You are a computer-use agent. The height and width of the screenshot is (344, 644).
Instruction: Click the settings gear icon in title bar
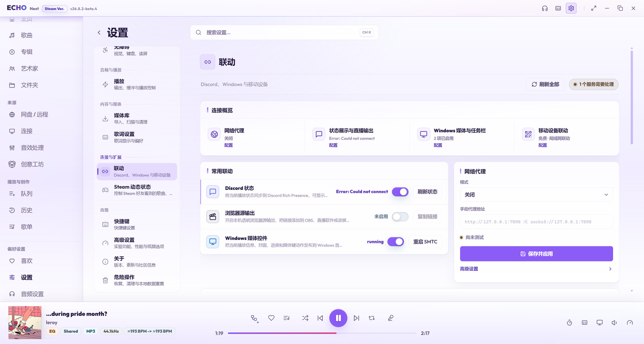pos(571,8)
